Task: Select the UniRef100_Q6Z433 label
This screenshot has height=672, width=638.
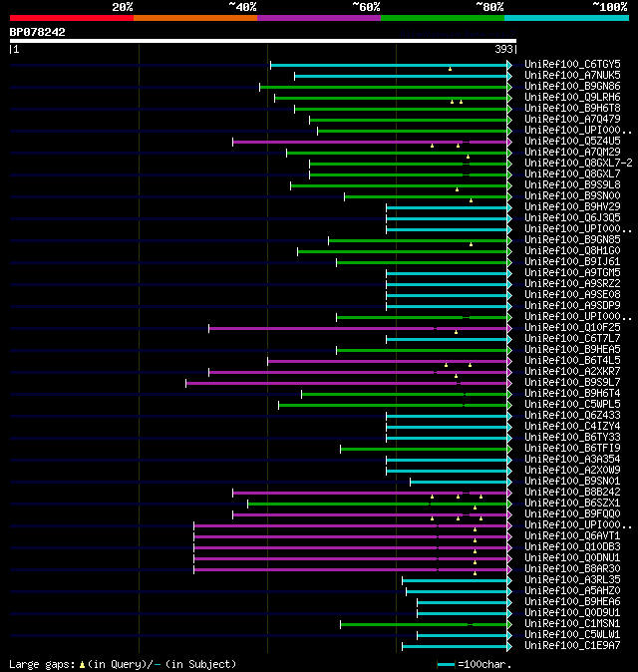Action: (572, 416)
